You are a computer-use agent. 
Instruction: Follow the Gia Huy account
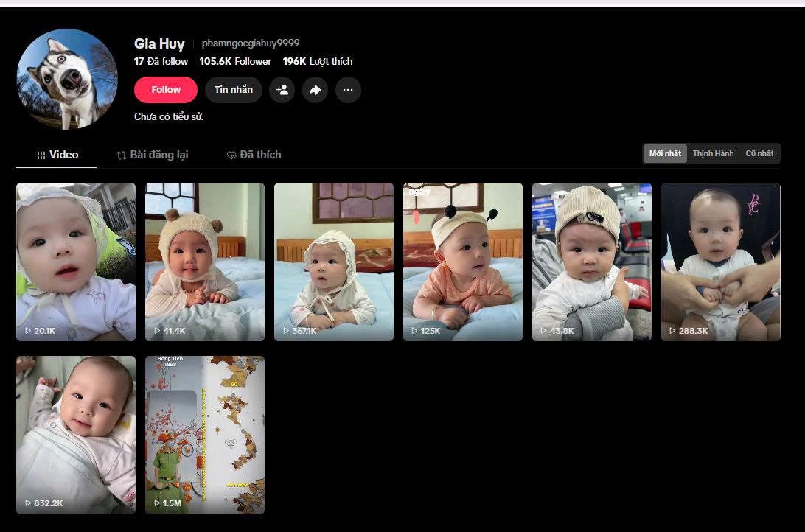(x=166, y=90)
